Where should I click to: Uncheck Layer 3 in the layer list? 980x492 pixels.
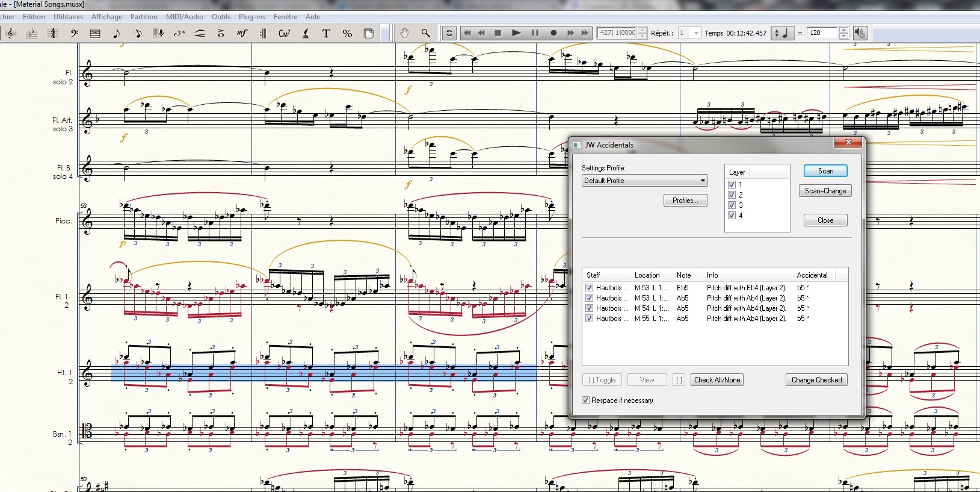(x=732, y=205)
